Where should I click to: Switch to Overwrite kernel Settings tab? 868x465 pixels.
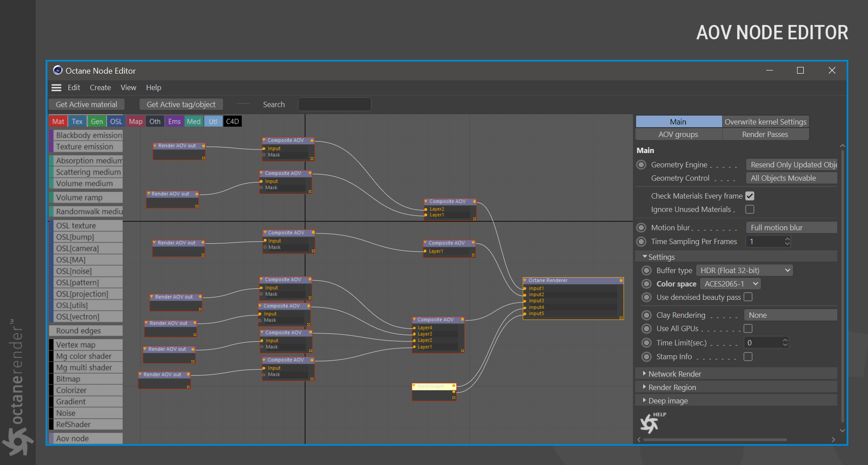(x=765, y=122)
